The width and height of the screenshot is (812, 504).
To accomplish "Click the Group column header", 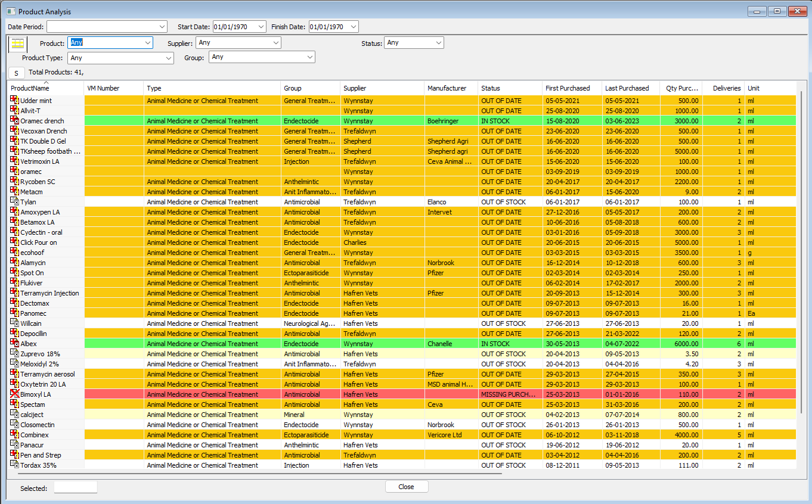I will [311, 88].
